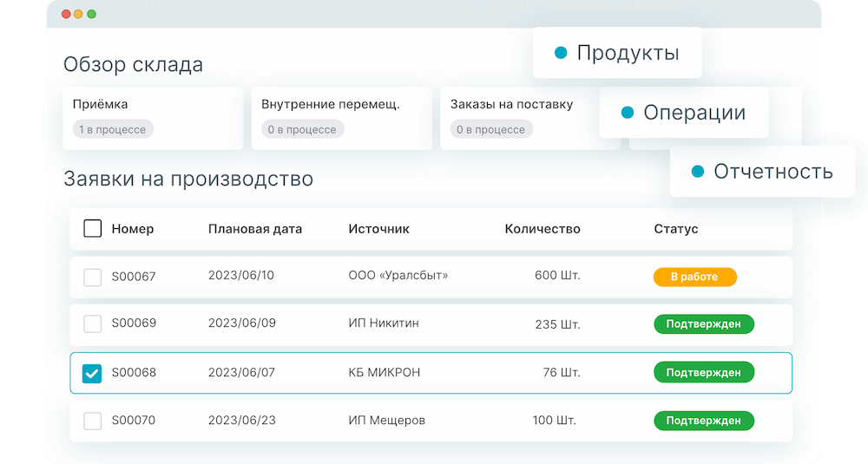Tick the checkbox for order S00070
This screenshot has width=868, height=464.
tap(92, 421)
